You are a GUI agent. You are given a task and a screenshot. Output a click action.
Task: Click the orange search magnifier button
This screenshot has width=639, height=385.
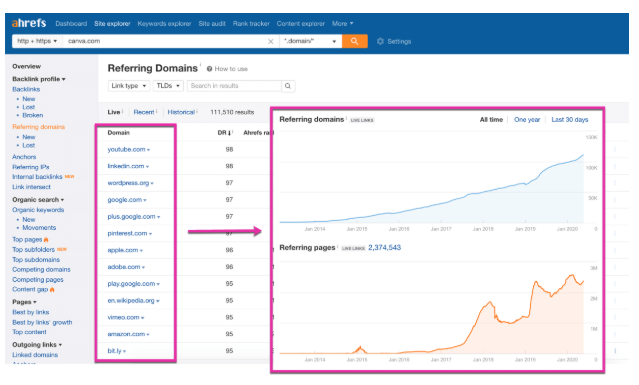pos(354,41)
